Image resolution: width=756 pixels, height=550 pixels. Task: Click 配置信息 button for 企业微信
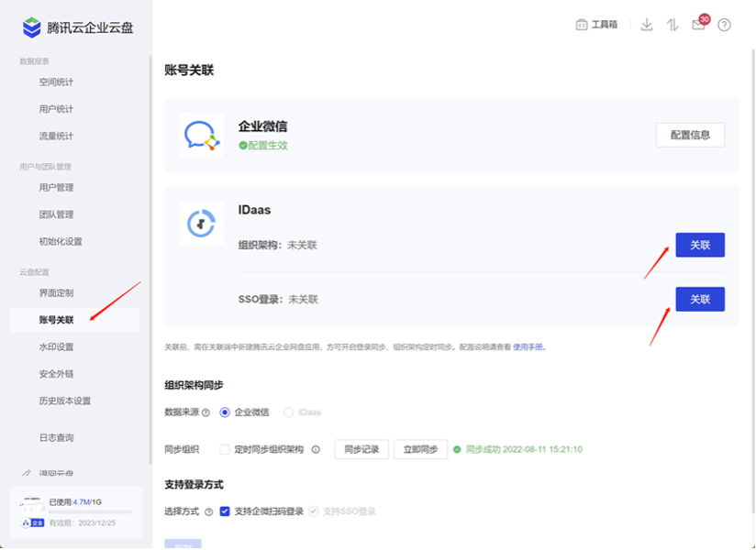[x=690, y=135]
